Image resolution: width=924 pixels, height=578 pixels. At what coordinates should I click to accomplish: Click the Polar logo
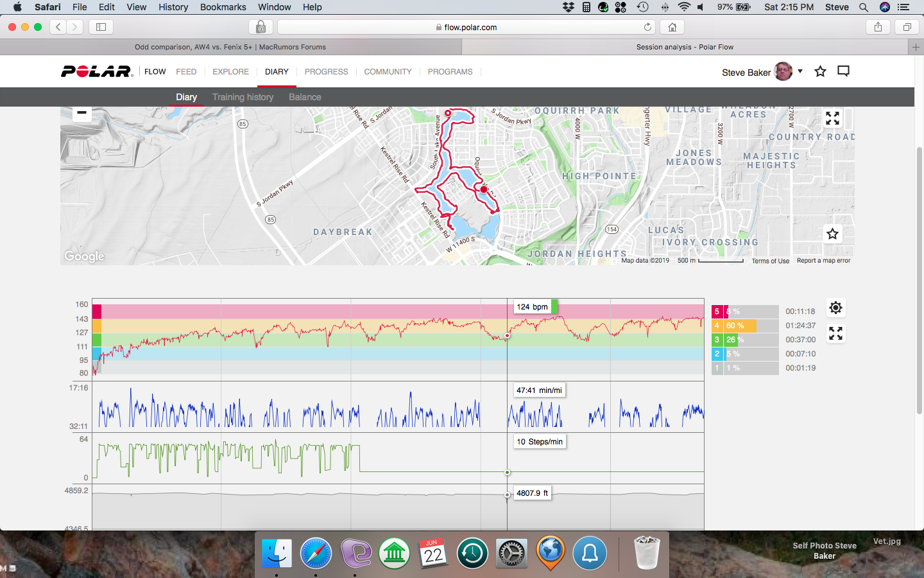(x=97, y=71)
